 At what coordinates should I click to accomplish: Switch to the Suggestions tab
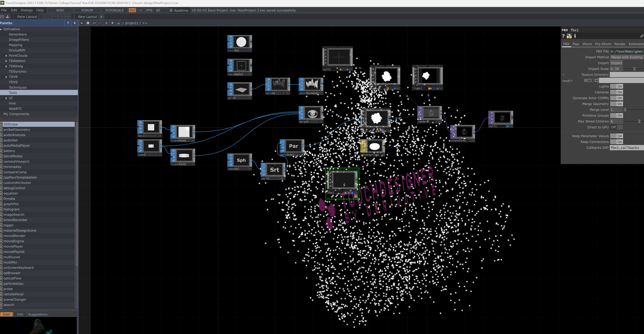[38, 314]
